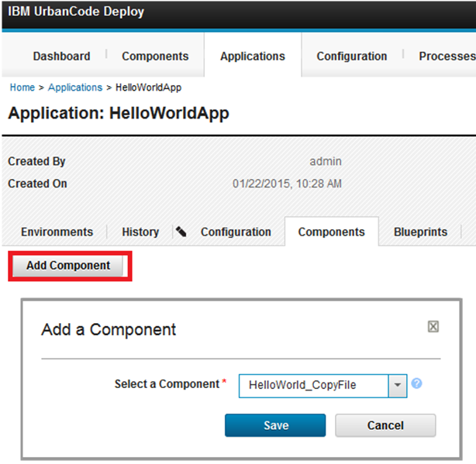The image size is (476, 464).
Task: Click the admin Created By value
Action: pyautogui.click(x=326, y=161)
